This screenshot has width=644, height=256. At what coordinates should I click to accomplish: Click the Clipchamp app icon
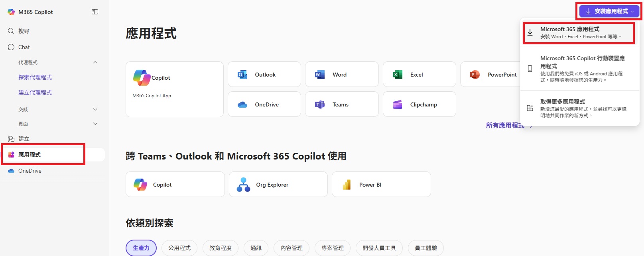point(398,104)
